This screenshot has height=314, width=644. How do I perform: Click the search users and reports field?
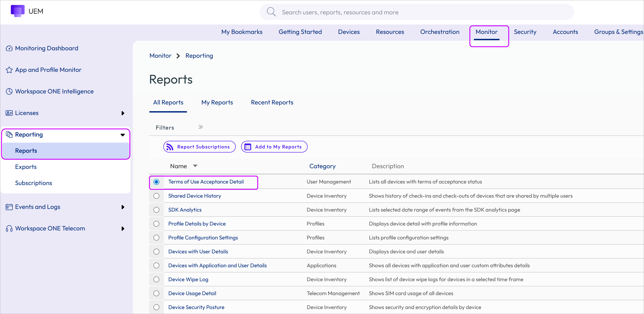point(417,12)
